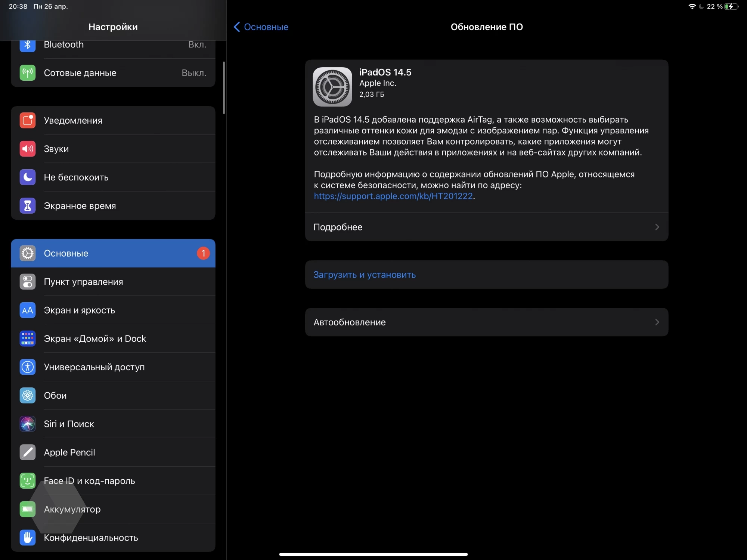Viewport: 747px width, 560px height.
Task: Open Пункт управления settings
Action: point(113,282)
